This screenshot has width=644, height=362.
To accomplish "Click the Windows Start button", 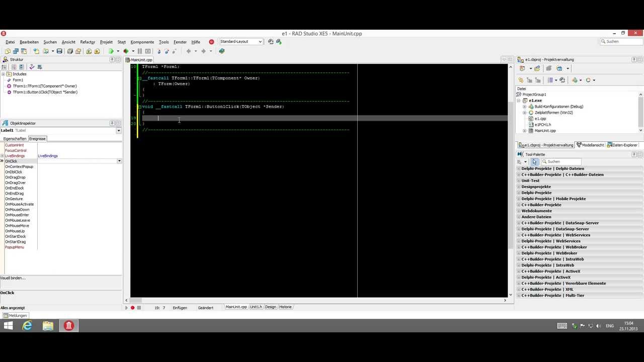I will tap(8, 326).
